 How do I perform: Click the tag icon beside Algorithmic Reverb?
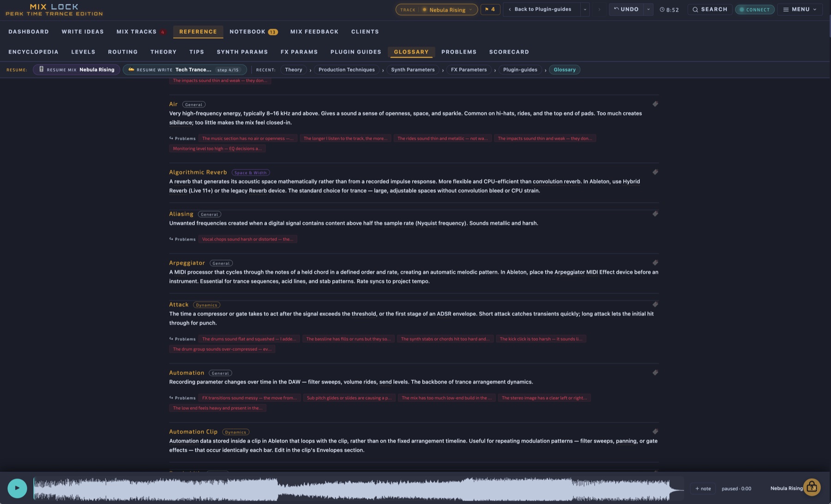(x=655, y=172)
